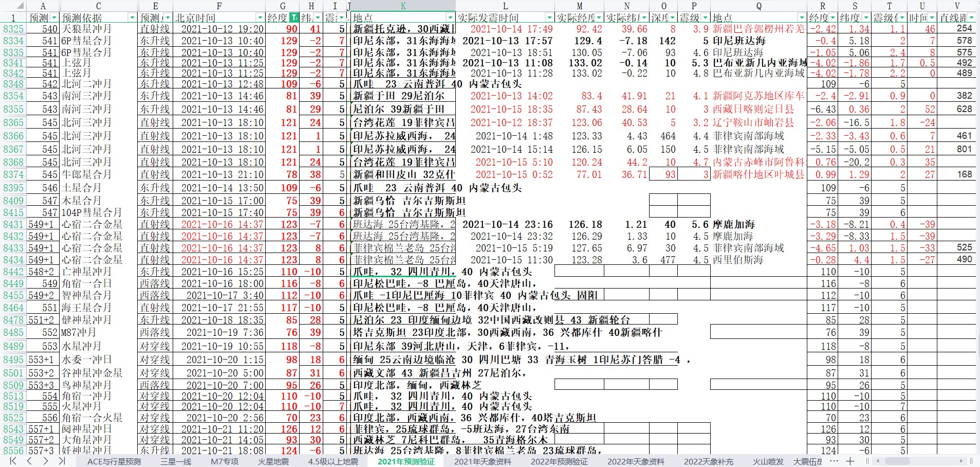The image size is (980, 467).
Task: Click the horizontal scrollbar left arrow
Action: coord(878,461)
